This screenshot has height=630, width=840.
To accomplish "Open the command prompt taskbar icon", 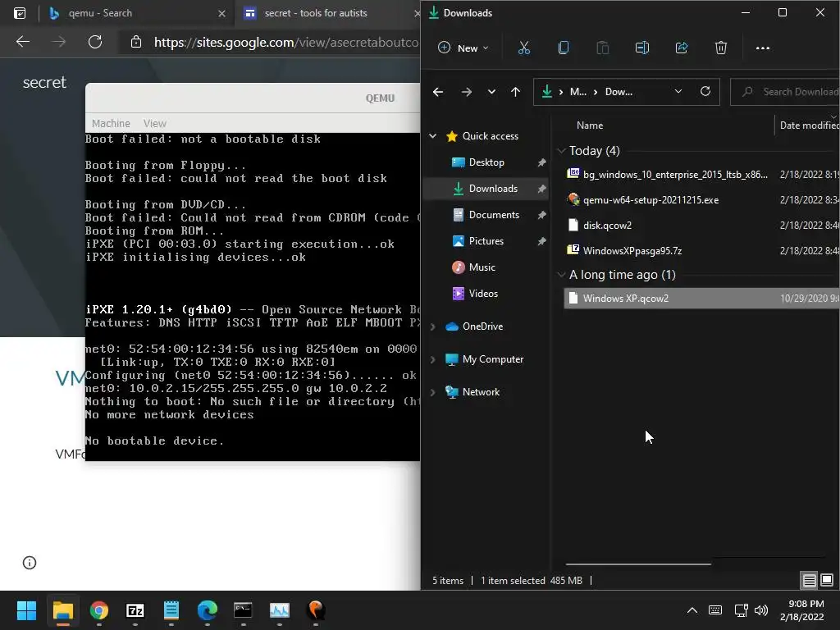I will point(243,610).
